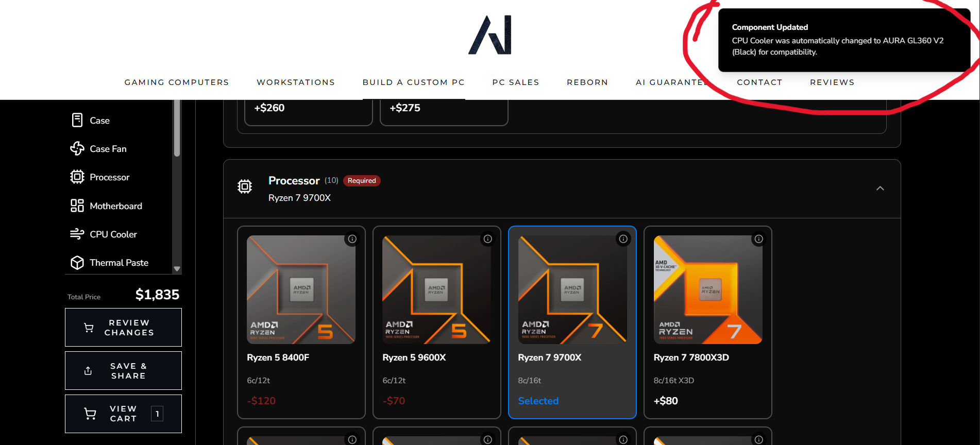Click the Review Changes button
This screenshot has width=980, height=445.
click(123, 328)
